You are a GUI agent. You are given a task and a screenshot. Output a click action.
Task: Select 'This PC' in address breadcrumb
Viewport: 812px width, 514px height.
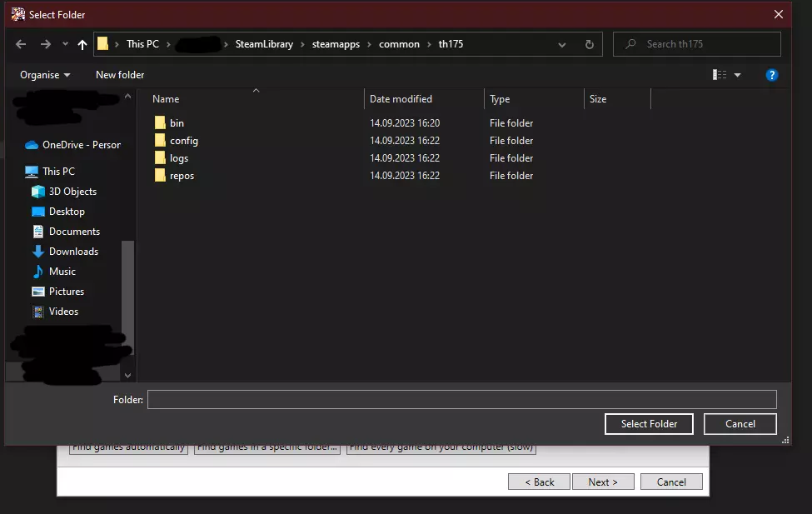(142, 44)
